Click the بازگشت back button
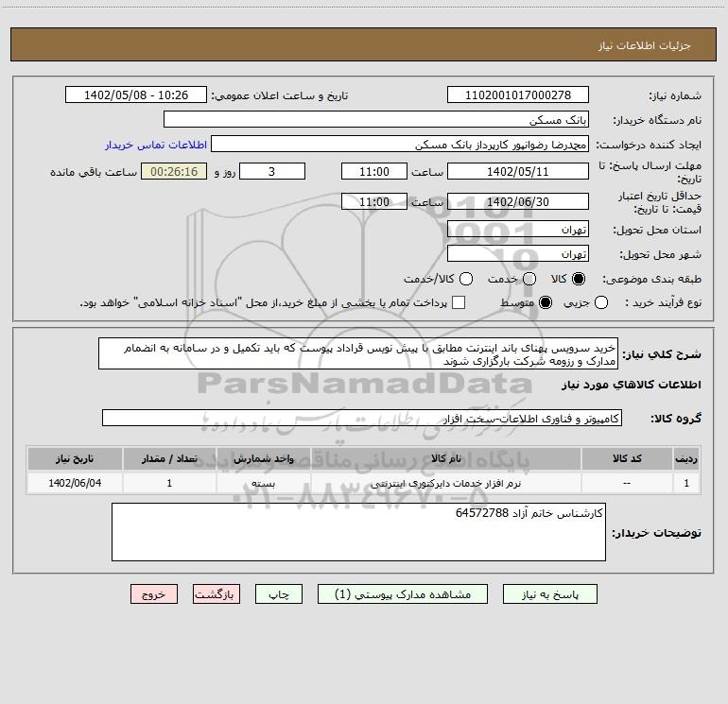 tap(217, 594)
